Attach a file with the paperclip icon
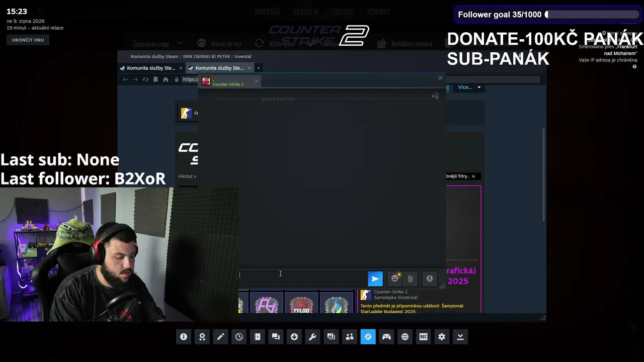Image resolution: width=644 pixels, height=362 pixels. (x=410, y=279)
